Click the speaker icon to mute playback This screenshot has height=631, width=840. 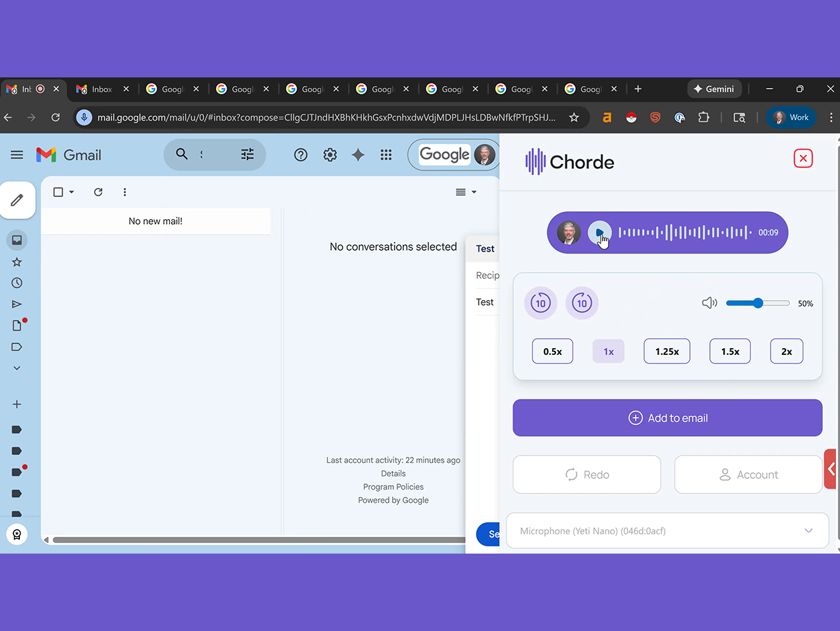point(709,303)
